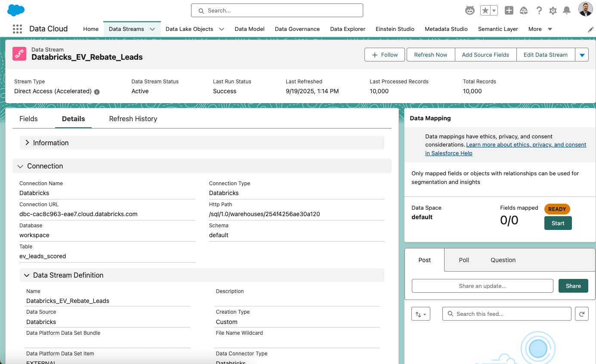Click the Search this feed field
Image resolution: width=596 pixels, height=364 pixels.
pos(507,314)
